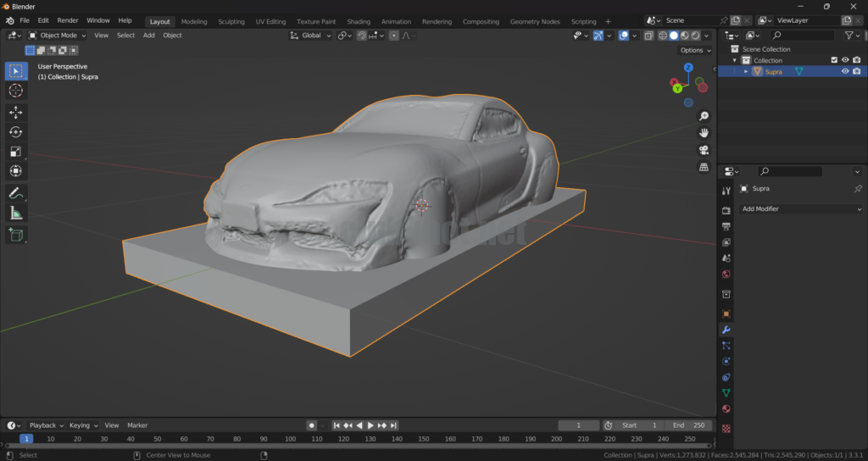Toggle camera view in viewport
Image resolution: width=868 pixels, height=461 pixels.
click(704, 150)
